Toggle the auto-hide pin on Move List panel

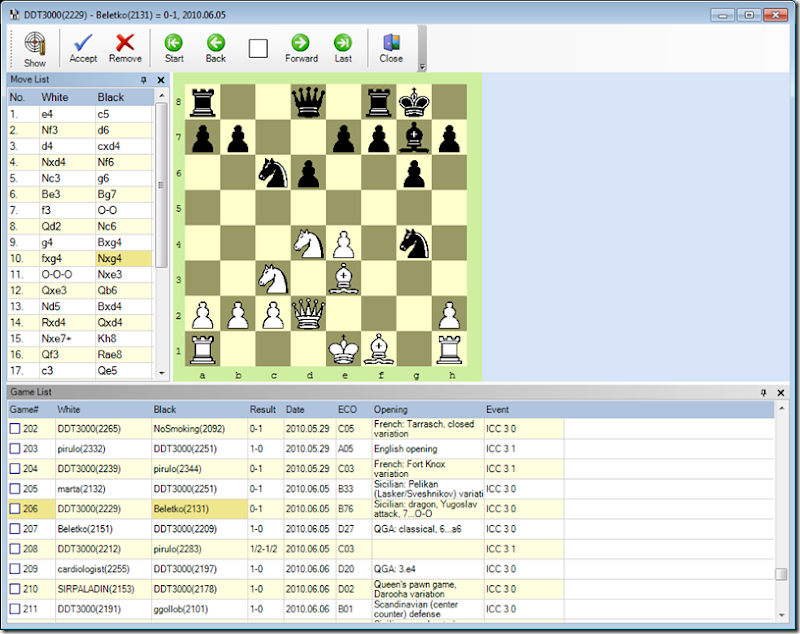tap(143, 80)
